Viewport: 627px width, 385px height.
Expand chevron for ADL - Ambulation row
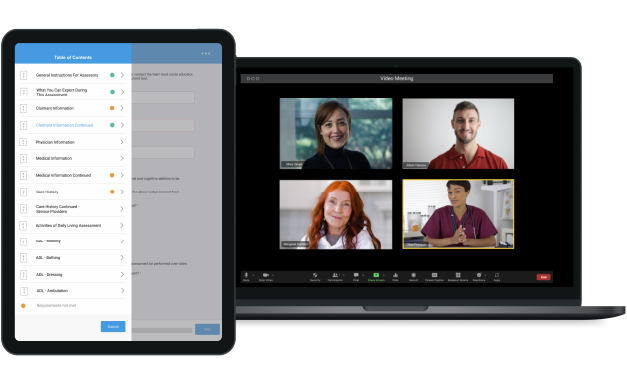pos(122,291)
